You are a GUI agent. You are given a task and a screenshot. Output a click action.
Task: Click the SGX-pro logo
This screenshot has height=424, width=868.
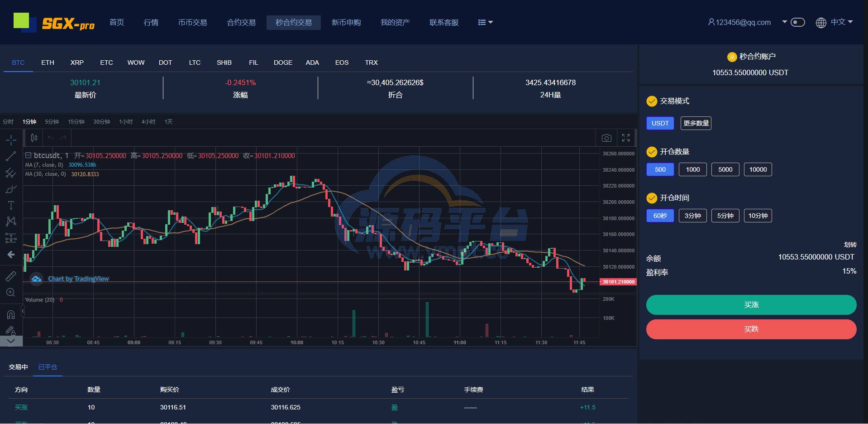(x=54, y=23)
